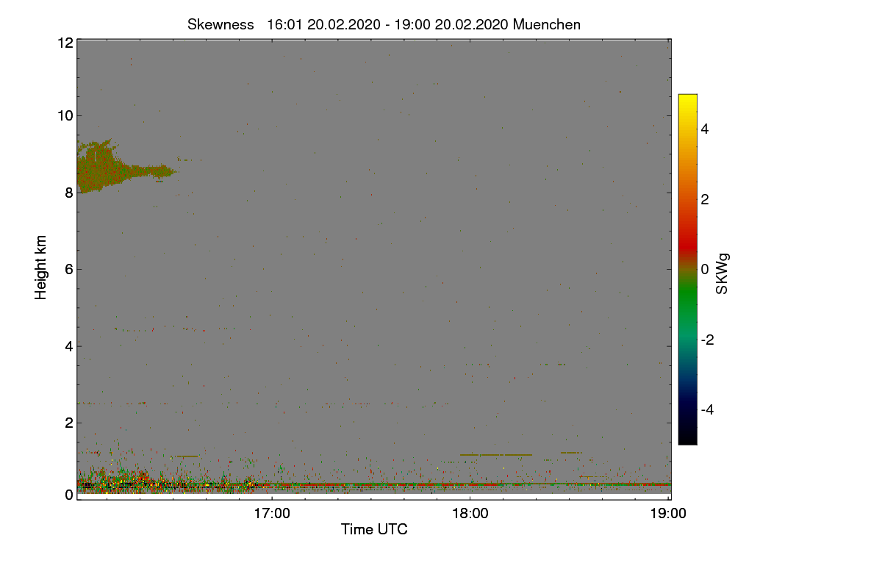This screenshot has height=588, width=882.
Task: Click the red region of the colorbar
Action: pyautogui.click(x=687, y=235)
